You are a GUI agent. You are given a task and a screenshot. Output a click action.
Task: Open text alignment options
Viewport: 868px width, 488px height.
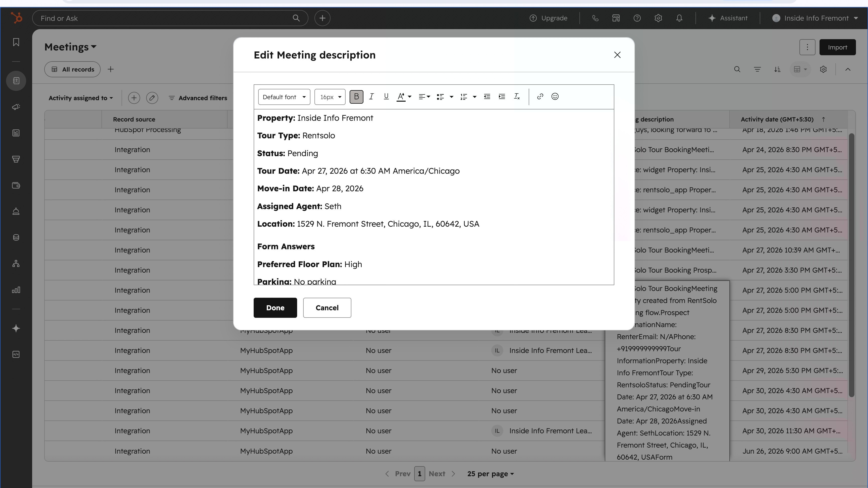pos(424,97)
